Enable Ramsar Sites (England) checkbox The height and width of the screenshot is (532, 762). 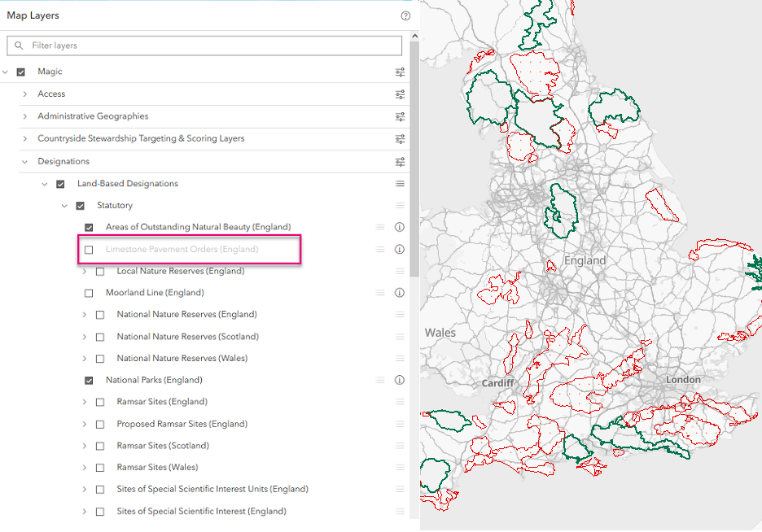point(100,402)
